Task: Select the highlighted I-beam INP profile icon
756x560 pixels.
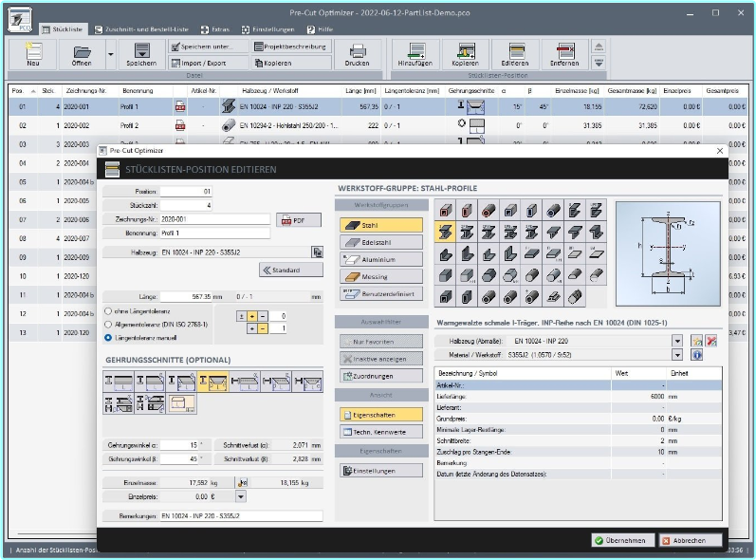Action: pyautogui.click(x=445, y=232)
